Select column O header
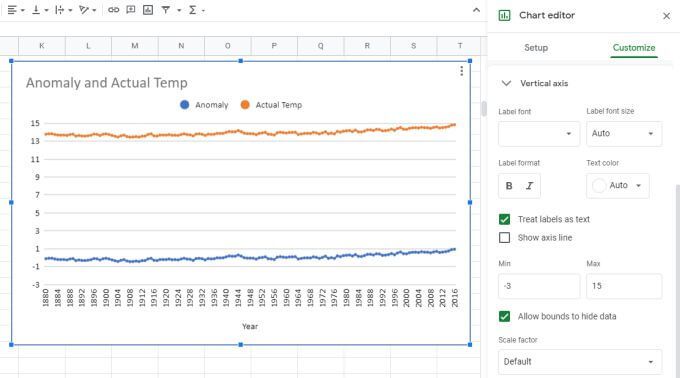The height and width of the screenshot is (378, 680). tap(228, 46)
